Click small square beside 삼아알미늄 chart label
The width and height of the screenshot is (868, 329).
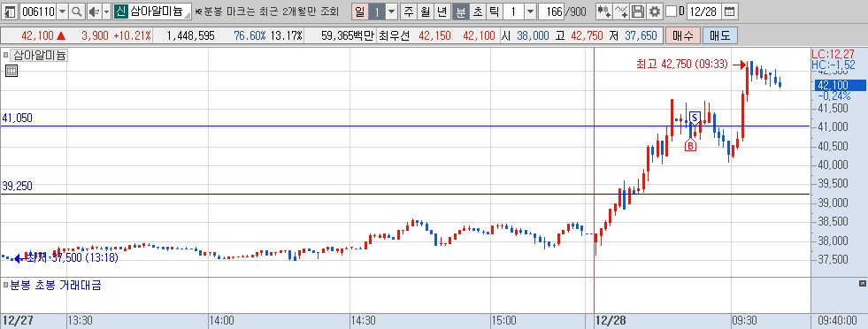coord(5,55)
